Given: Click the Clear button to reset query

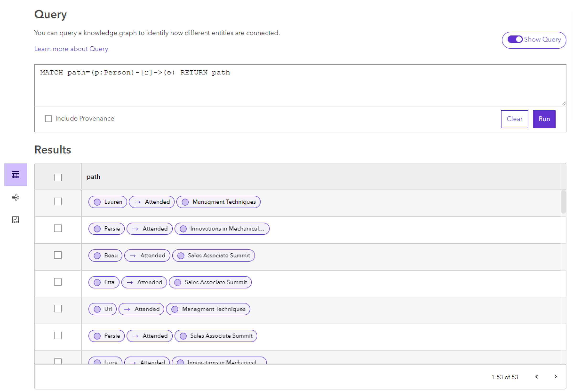Looking at the screenshot, I should point(515,119).
